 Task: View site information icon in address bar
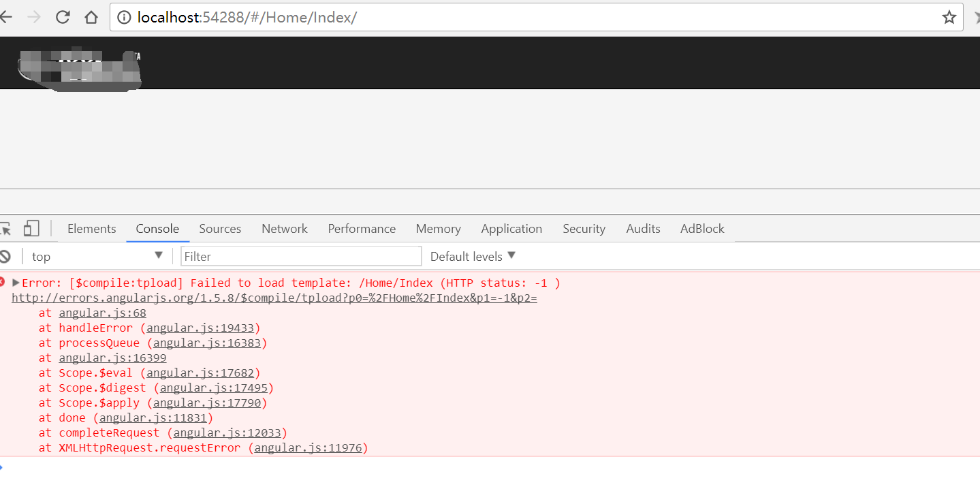124,18
